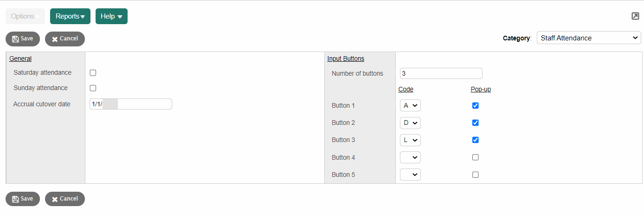Uncheck the Button 2 Pop-up checkbox
Viewport: 644px width, 214px height.
click(475, 123)
